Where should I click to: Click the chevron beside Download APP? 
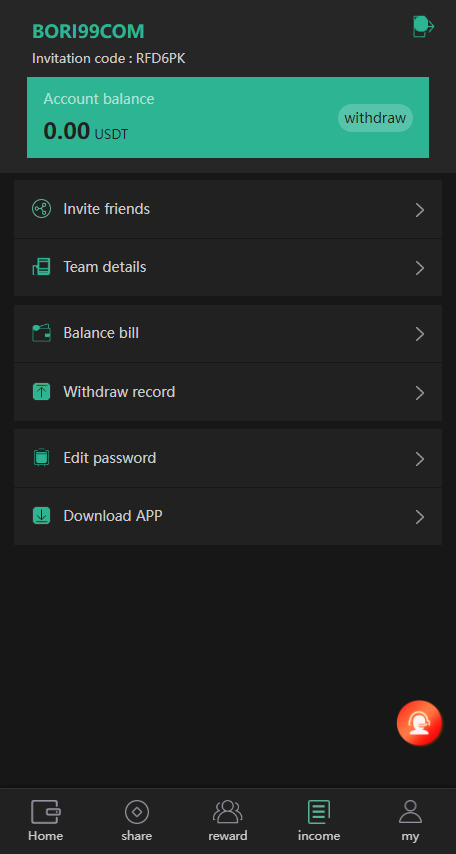pyautogui.click(x=419, y=517)
